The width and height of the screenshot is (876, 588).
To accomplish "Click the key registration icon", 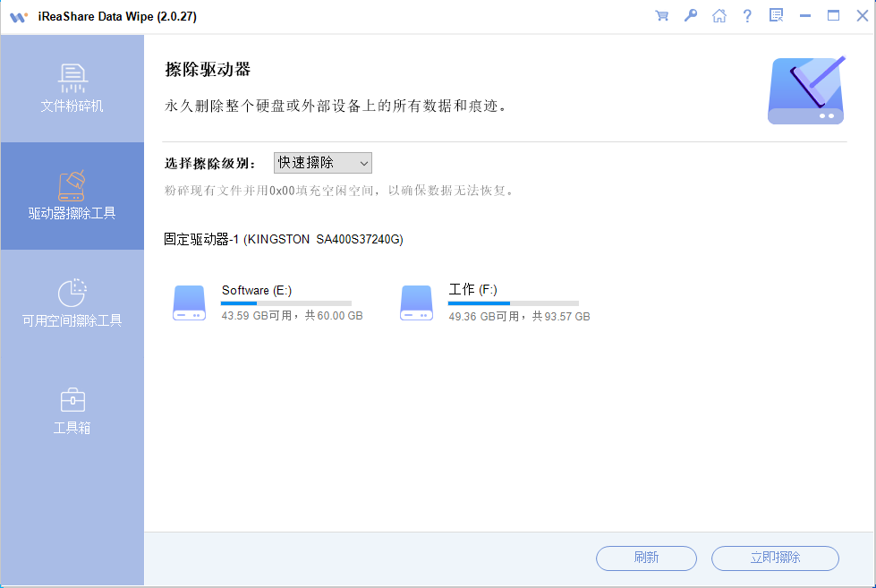I will pos(691,15).
